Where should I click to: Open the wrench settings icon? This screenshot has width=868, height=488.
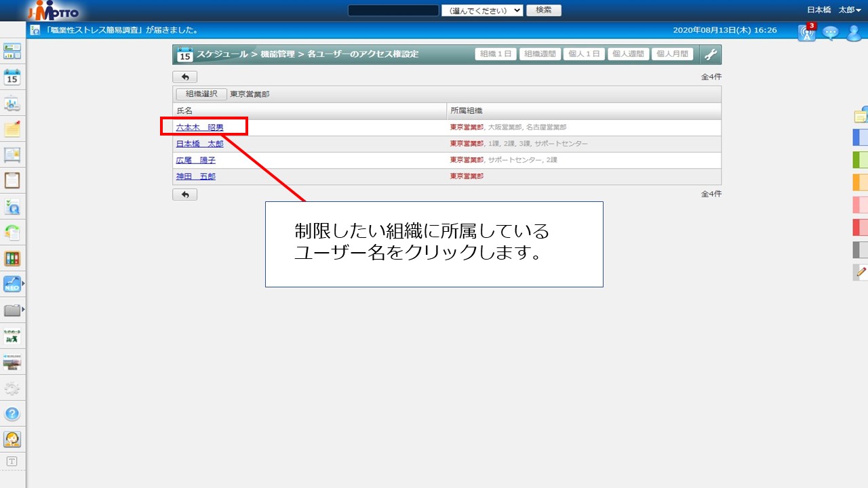point(710,54)
